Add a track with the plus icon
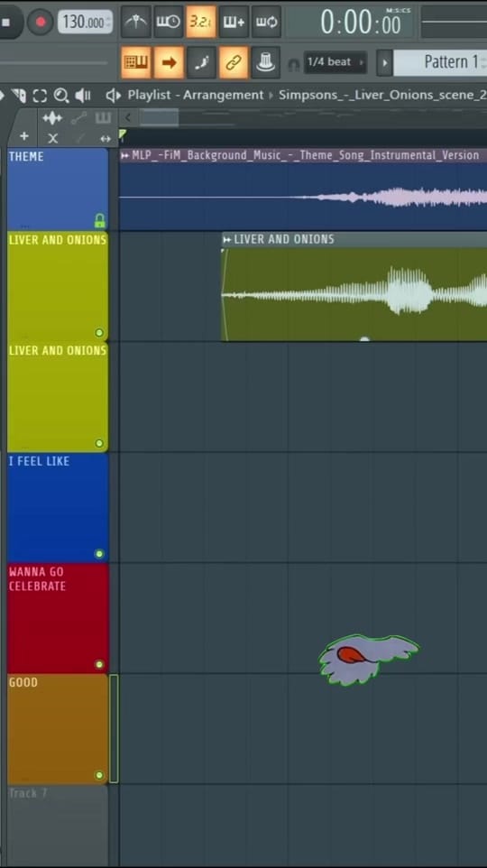 (24, 136)
